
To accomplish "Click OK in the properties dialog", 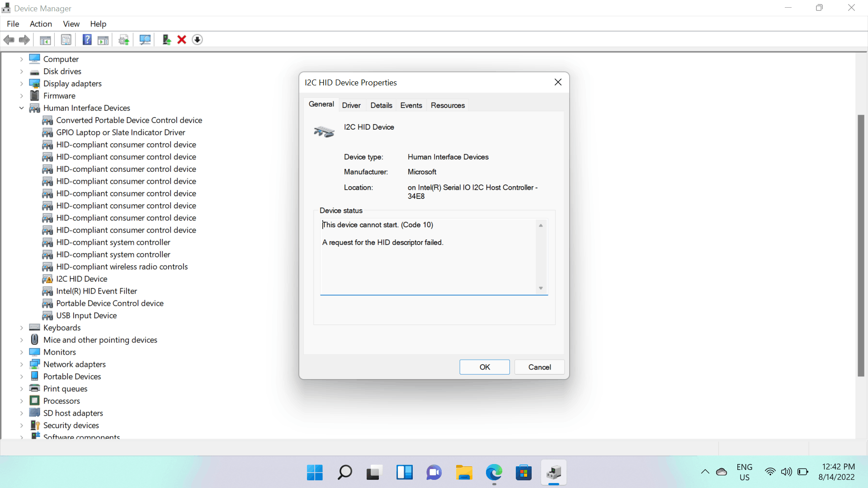I will (x=485, y=367).
